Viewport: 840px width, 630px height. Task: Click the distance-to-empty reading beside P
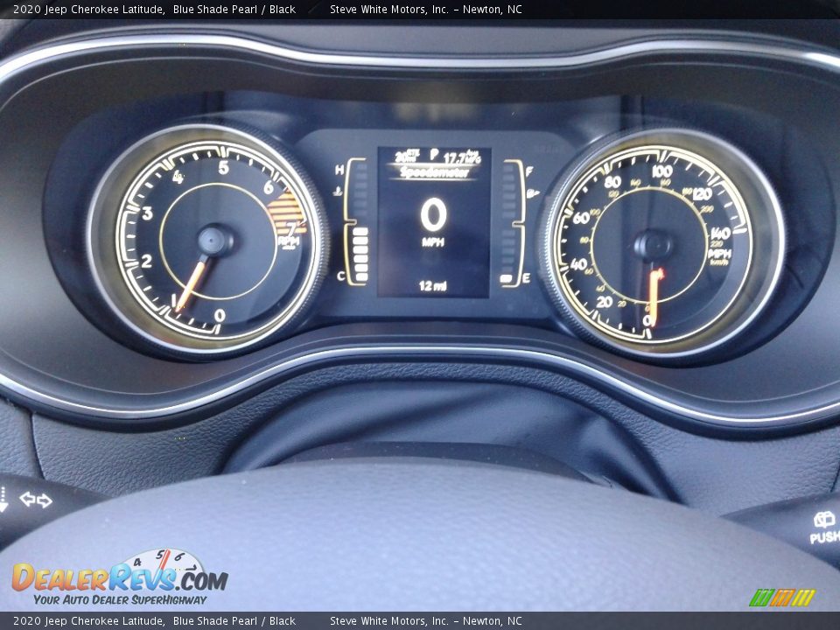coord(409,156)
